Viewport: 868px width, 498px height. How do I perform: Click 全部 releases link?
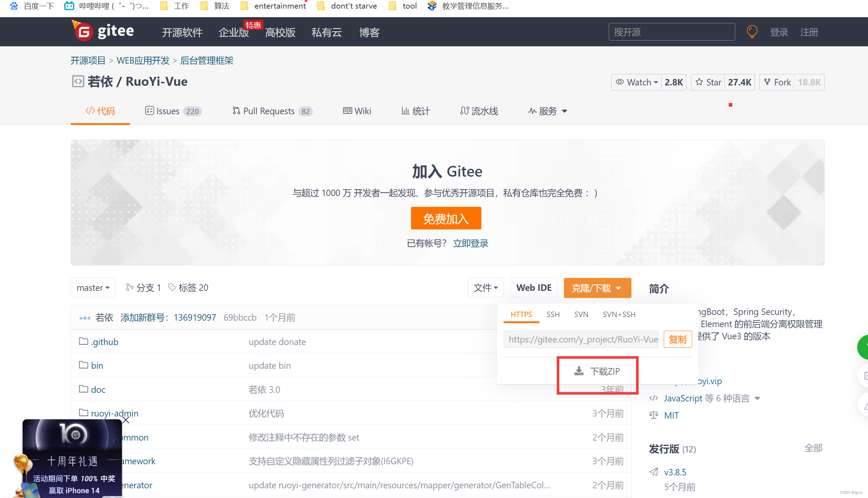tap(813, 448)
